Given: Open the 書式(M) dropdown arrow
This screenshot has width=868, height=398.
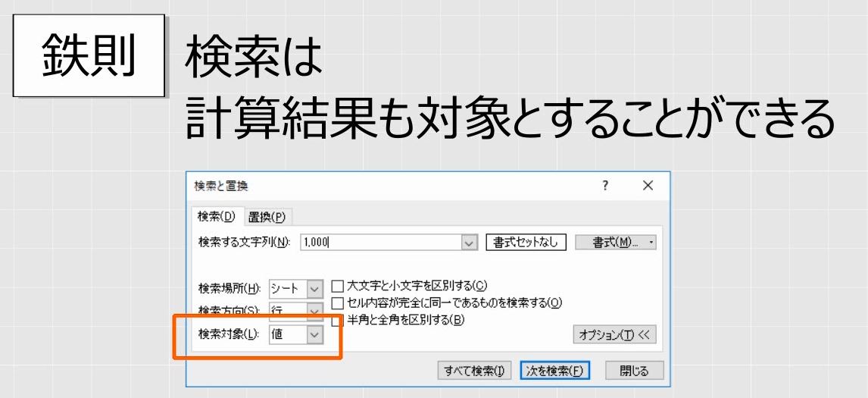Looking at the screenshot, I should coord(651,243).
